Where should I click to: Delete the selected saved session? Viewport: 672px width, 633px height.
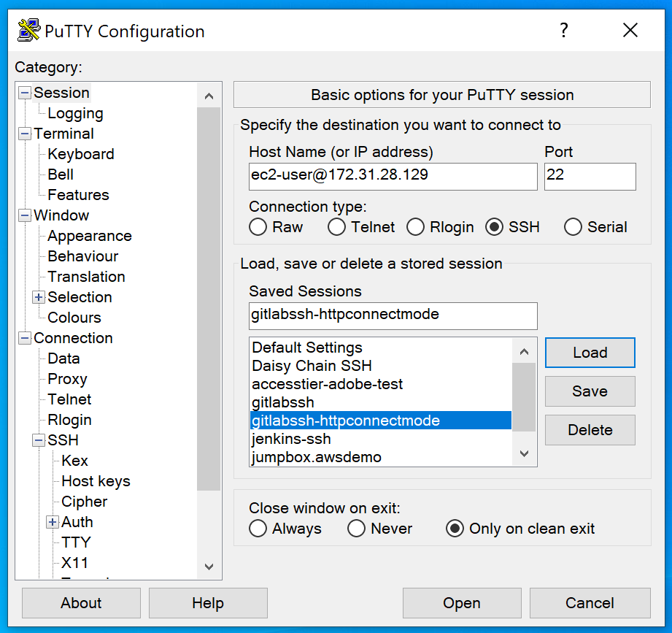(x=590, y=430)
